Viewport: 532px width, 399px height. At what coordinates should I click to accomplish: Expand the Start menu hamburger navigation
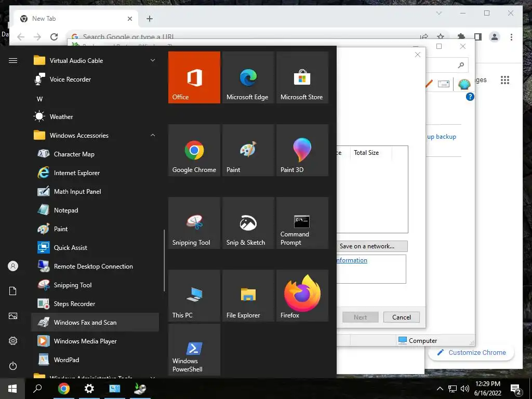tap(13, 61)
